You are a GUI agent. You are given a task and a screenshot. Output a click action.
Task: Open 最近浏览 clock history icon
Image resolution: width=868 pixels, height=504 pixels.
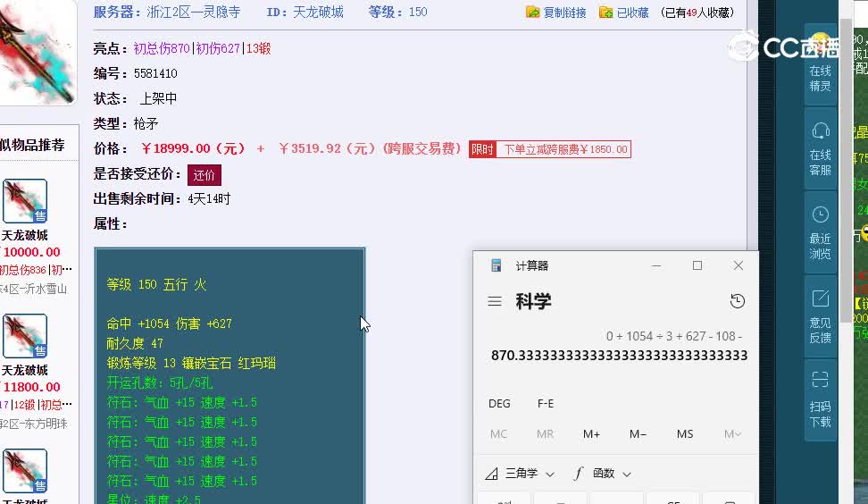(821, 214)
